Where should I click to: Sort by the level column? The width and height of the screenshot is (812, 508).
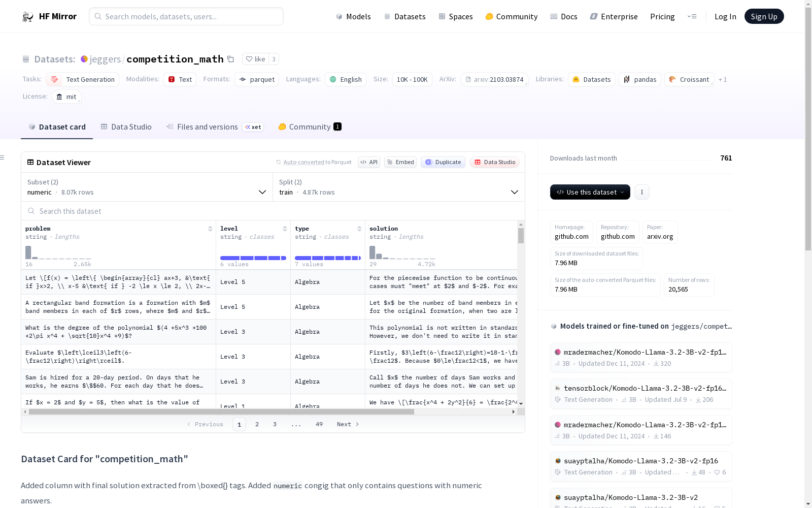[x=285, y=229]
